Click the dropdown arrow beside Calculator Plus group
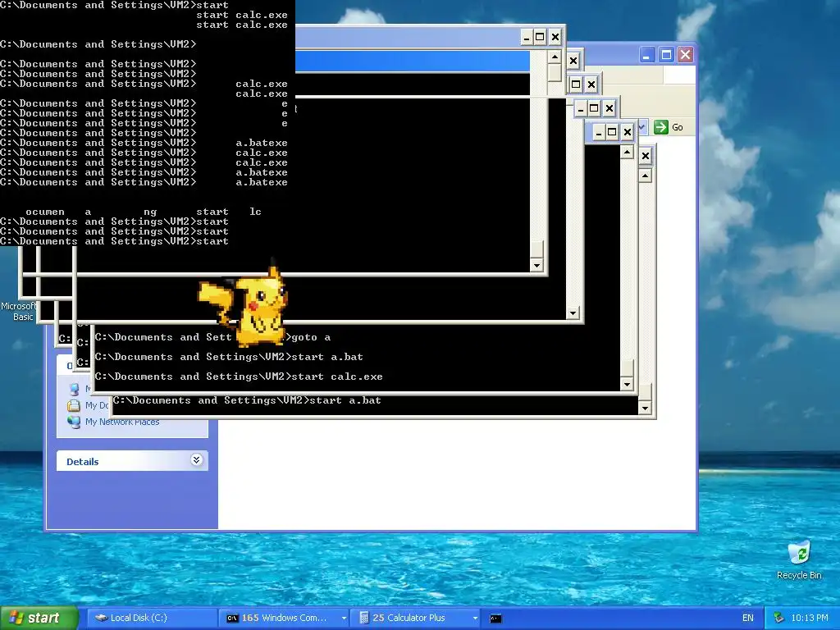Image resolution: width=840 pixels, height=630 pixels. coord(475,619)
